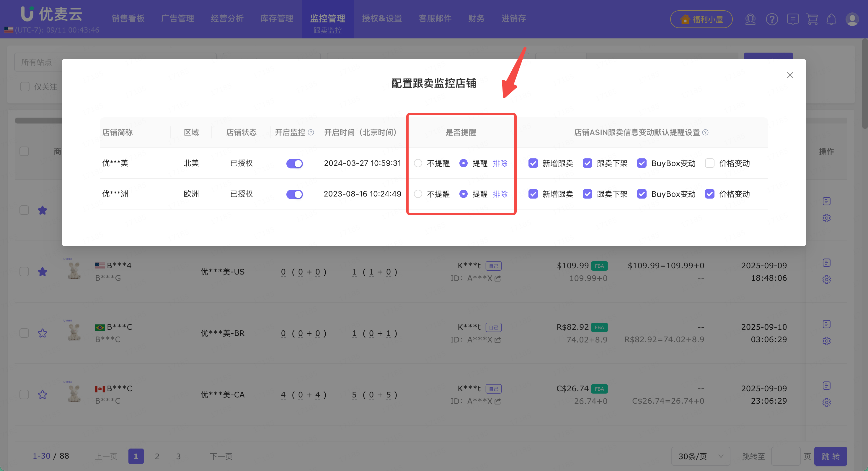Open detail log icon for B***4 row
Screen dimensions: 868x471
click(x=826, y=263)
